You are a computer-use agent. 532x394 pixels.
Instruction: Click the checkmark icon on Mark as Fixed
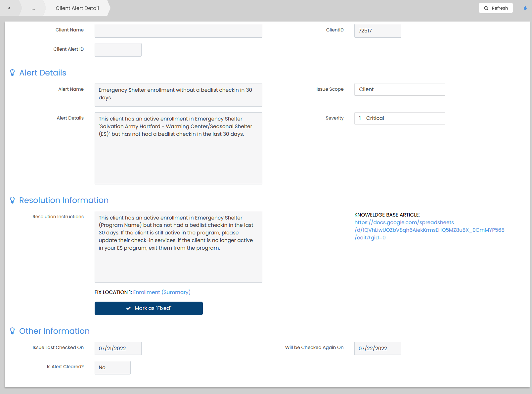tap(128, 308)
